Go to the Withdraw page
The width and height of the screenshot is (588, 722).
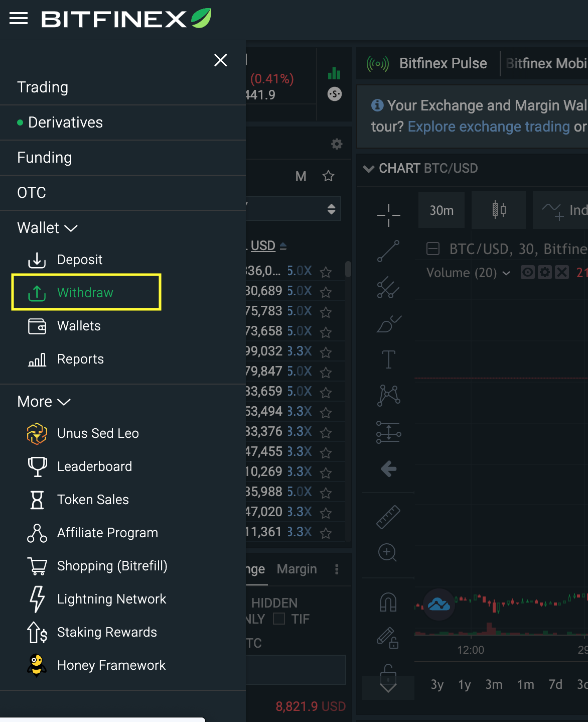point(85,292)
